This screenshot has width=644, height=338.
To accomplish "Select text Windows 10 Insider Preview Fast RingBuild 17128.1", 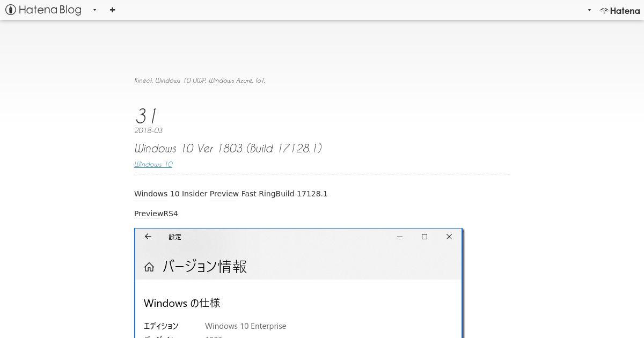I will 231,194.
